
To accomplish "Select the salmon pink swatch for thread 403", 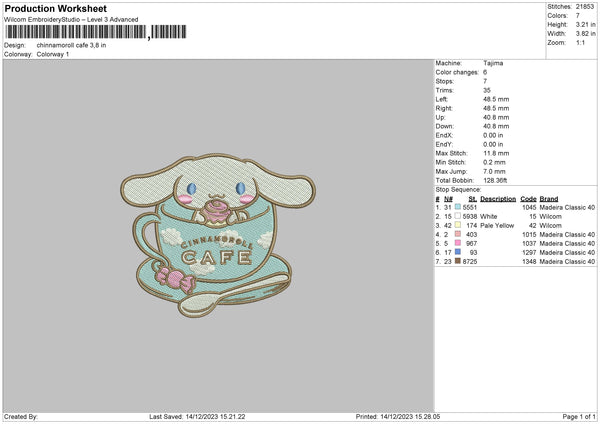I will (458, 234).
